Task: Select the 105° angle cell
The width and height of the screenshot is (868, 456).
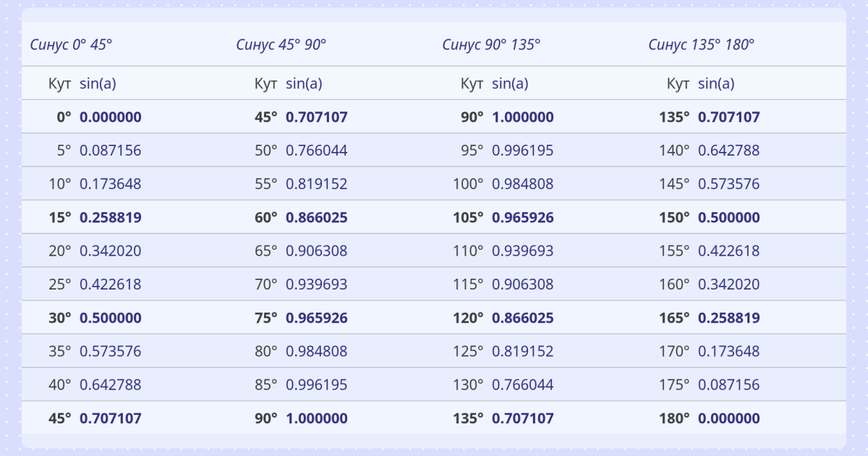Action: [x=469, y=218]
